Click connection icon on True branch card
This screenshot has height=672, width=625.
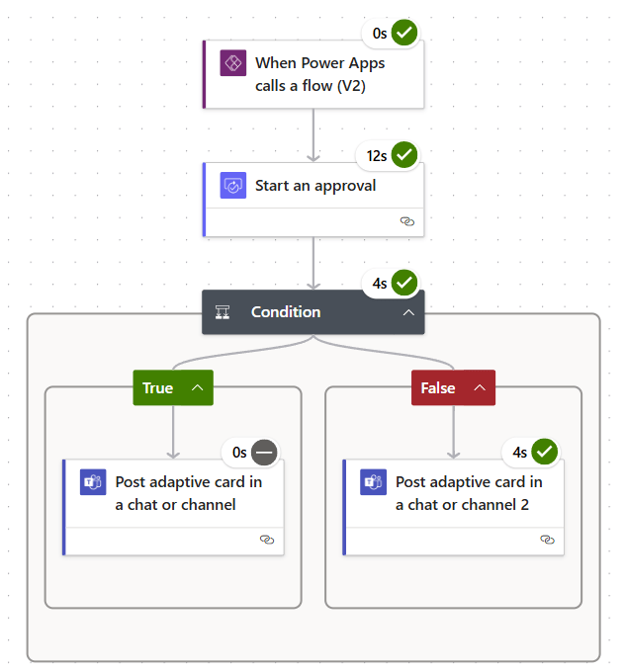point(267,540)
